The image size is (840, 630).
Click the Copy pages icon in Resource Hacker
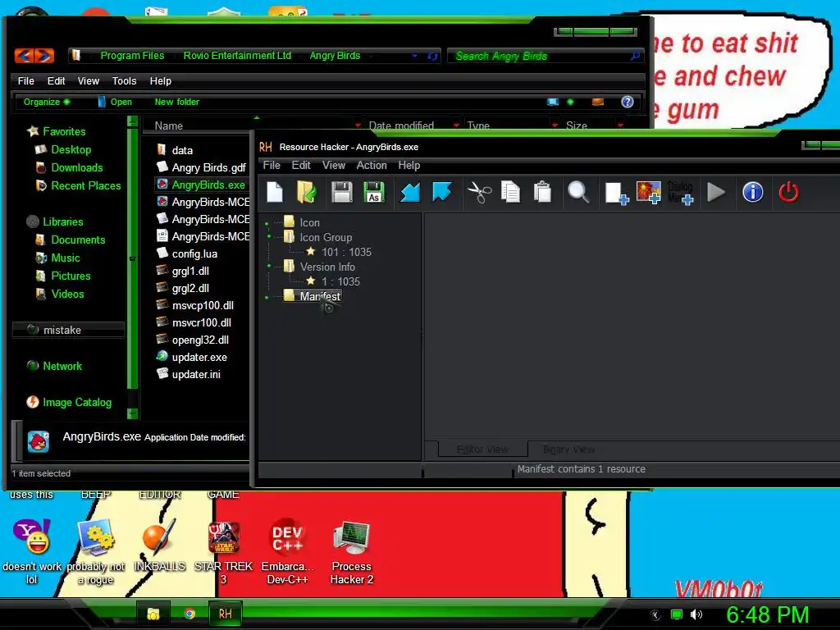[510, 192]
